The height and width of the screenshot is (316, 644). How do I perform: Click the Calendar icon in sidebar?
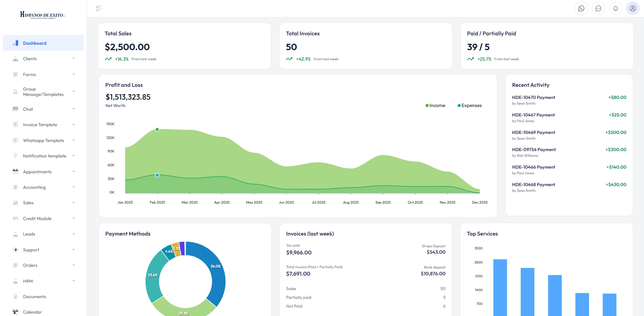click(16, 312)
